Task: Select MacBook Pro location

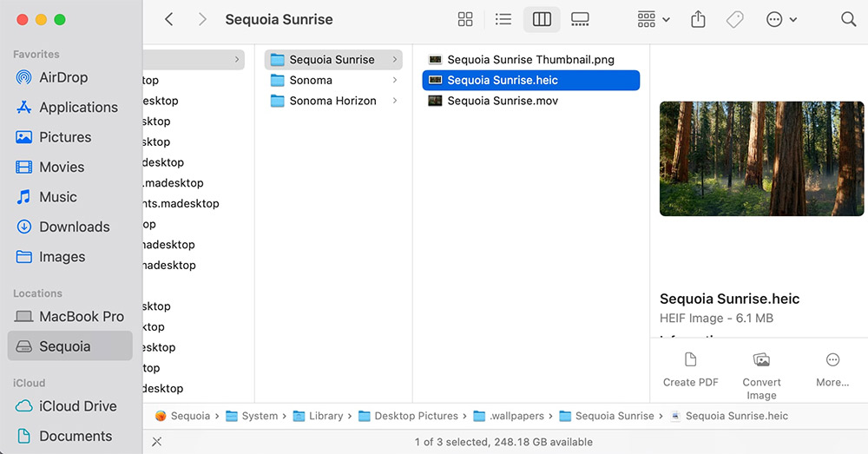Action: click(x=70, y=317)
